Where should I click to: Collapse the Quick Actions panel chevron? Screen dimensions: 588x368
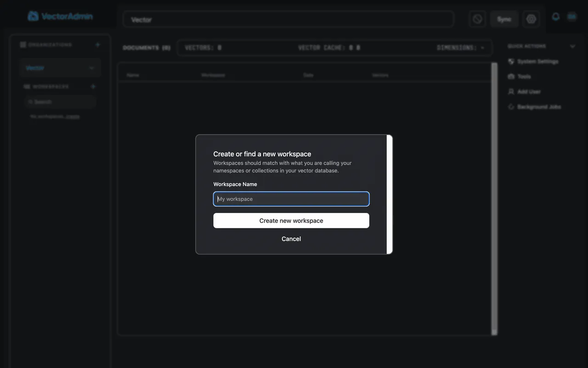point(572,46)
